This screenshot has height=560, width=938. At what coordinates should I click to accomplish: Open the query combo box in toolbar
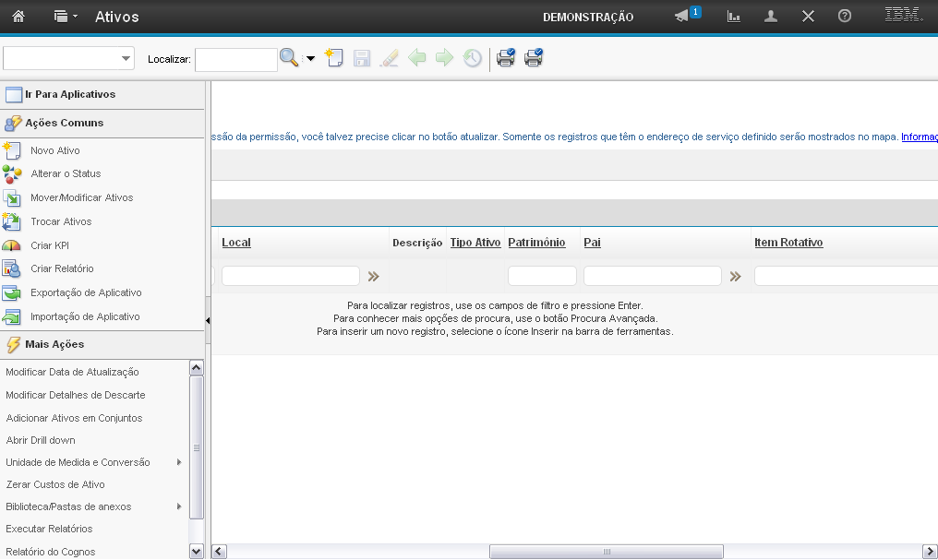[68, 58]
